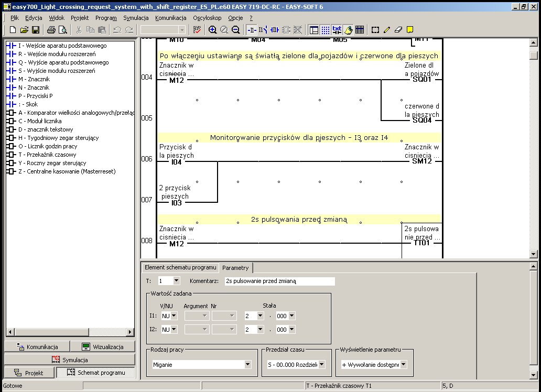The width and height of the screenshot is (541, 392).
Task: Open I2 constant 000 fraction dropdown
Action: pyautogui.click(x=292, y=330)
